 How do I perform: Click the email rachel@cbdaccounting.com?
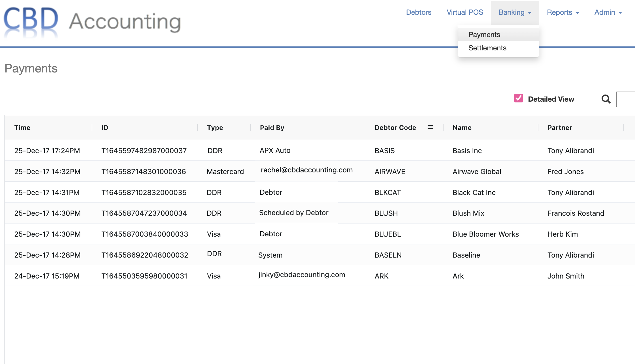[x=307, y=170]
